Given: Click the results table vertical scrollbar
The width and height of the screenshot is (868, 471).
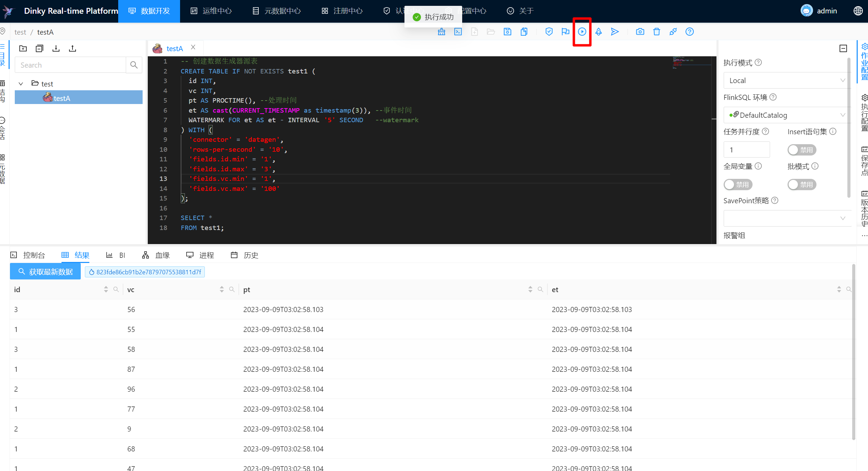Looking at the screenshot, I should pos(853,352).
